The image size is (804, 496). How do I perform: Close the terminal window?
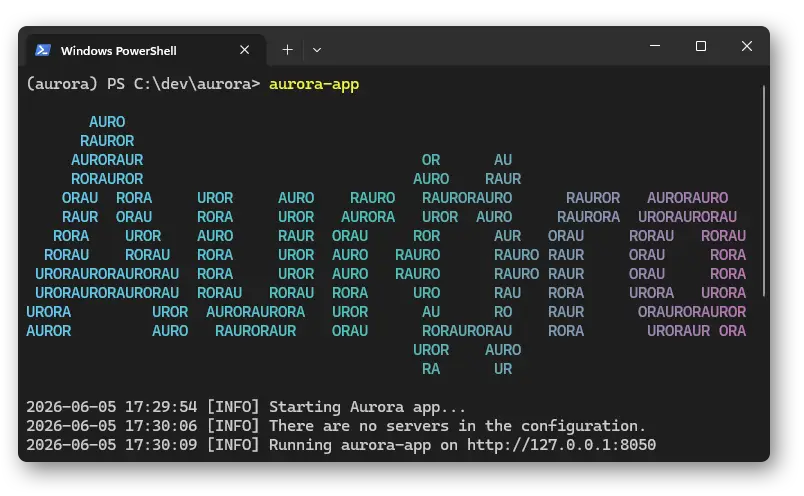click(x=747, y=46)
